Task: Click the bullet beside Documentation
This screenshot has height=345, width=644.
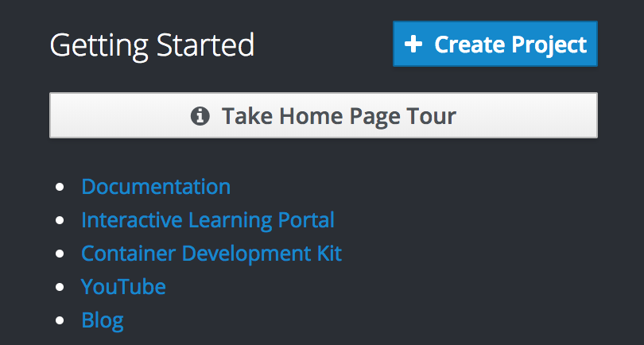Action: pyautogui.click(x=60, y=187)
